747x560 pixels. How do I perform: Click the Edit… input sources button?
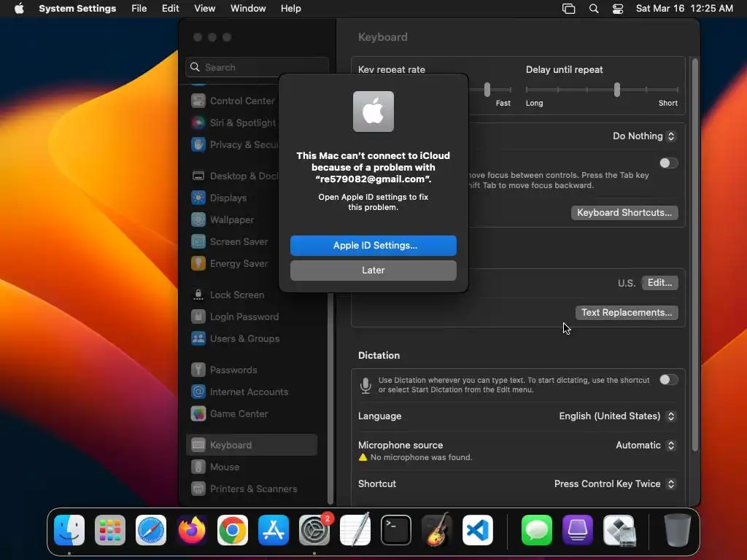click(x=659, y=283)
